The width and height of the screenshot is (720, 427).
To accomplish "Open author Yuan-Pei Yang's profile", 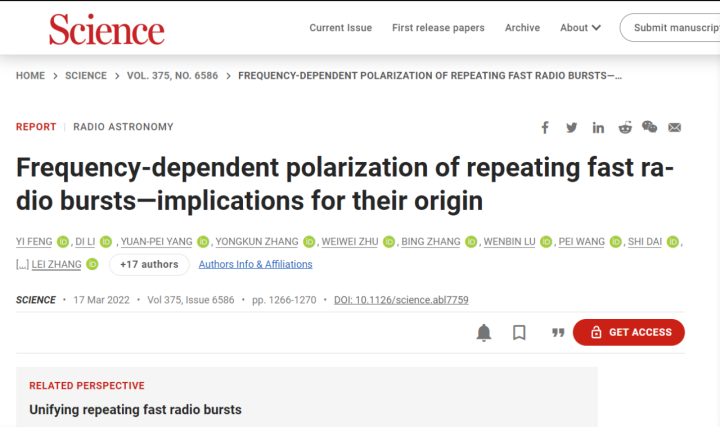I will point(157,242).
